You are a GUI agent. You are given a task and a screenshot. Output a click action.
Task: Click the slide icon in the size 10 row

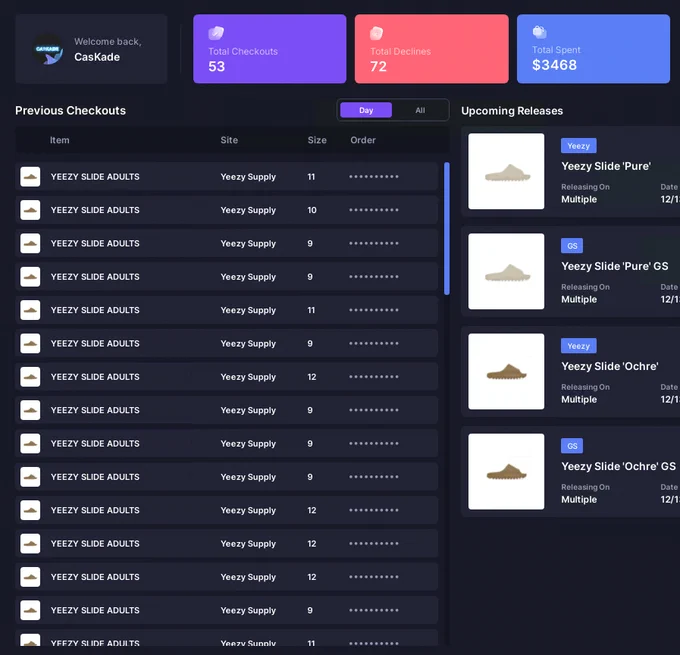30,210
